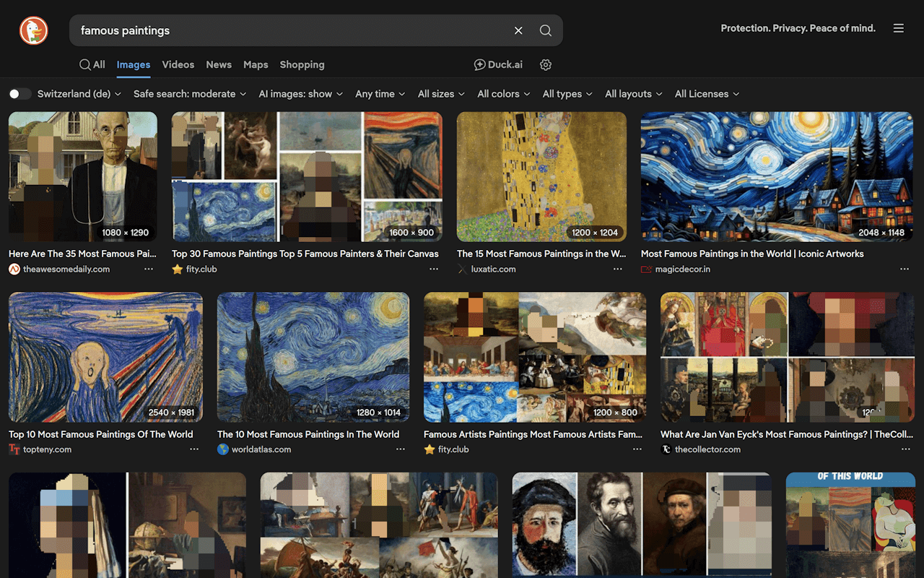The width and height of the screenshot is (924, 578).
Task: Open more options for magicdecor.in result
Action: tap(905, 269)
